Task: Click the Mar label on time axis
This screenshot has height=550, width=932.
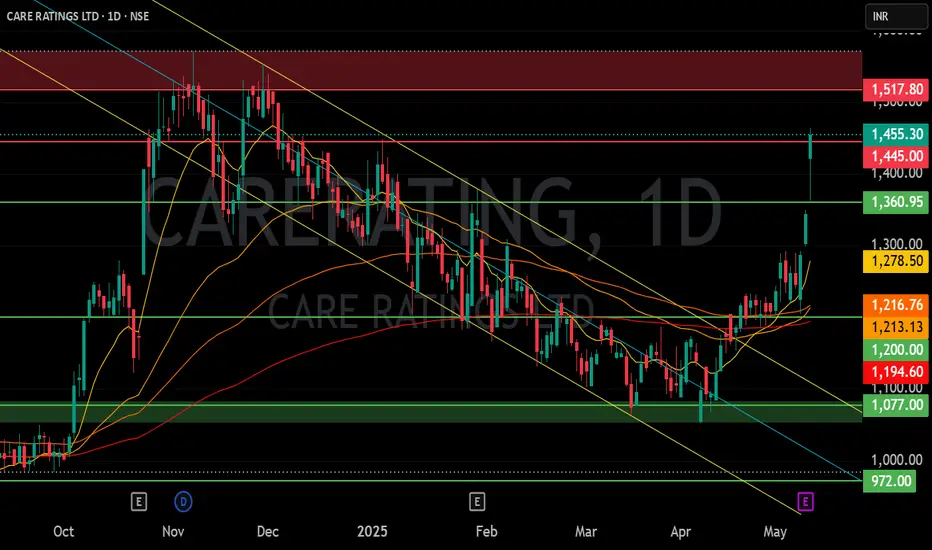Action: (x=585, y=531)
